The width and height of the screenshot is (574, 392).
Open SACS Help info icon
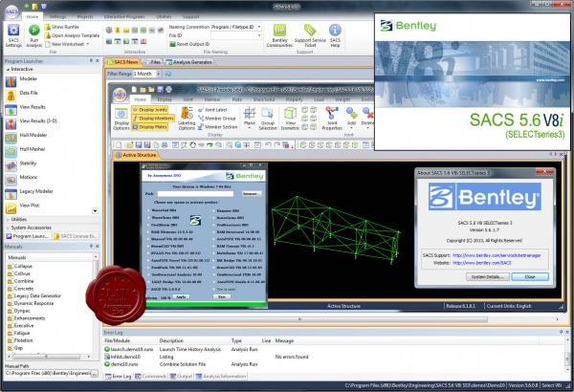[335, 35]
